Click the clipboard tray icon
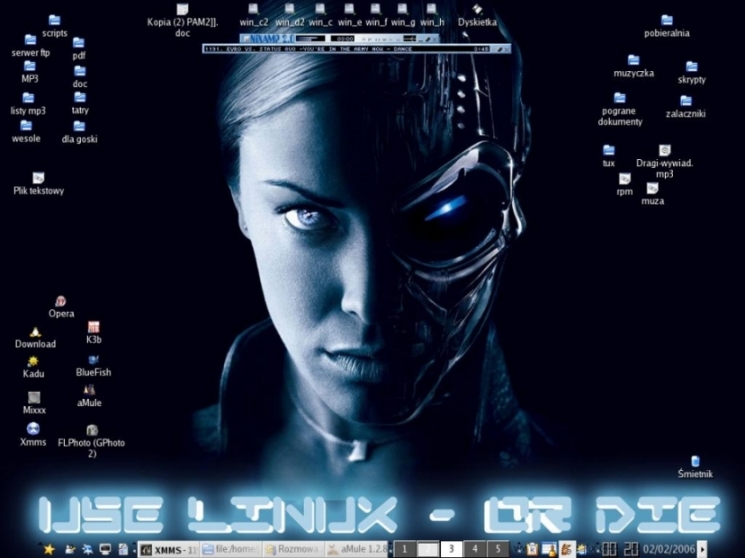 pyautogui.click(x=532, y=549)
